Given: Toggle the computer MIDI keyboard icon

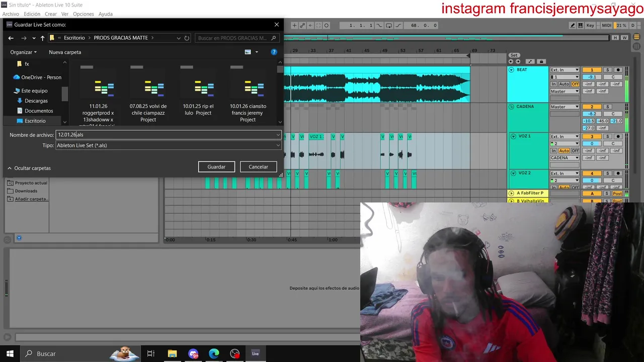Looking at the screenshot, I should 580,25.
